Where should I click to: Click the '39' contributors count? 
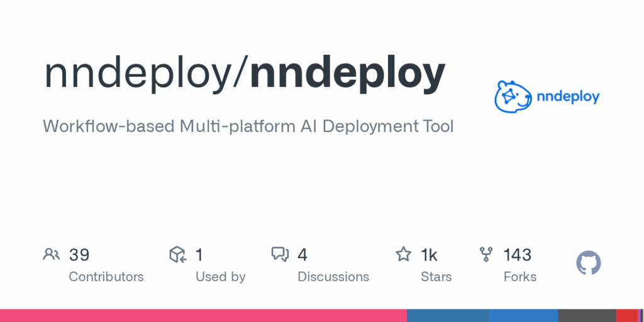pyautogui.click(x=79, y=255)
